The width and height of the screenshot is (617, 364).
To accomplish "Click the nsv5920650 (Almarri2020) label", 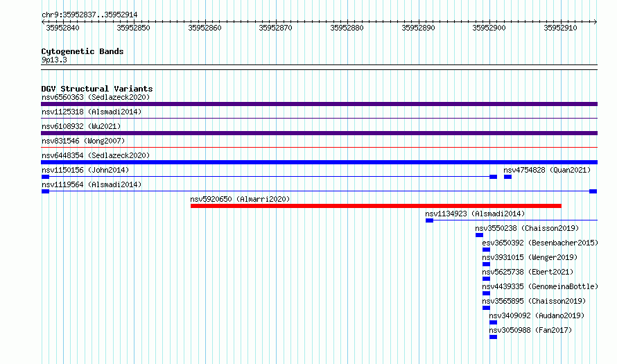I will [240, 199].
